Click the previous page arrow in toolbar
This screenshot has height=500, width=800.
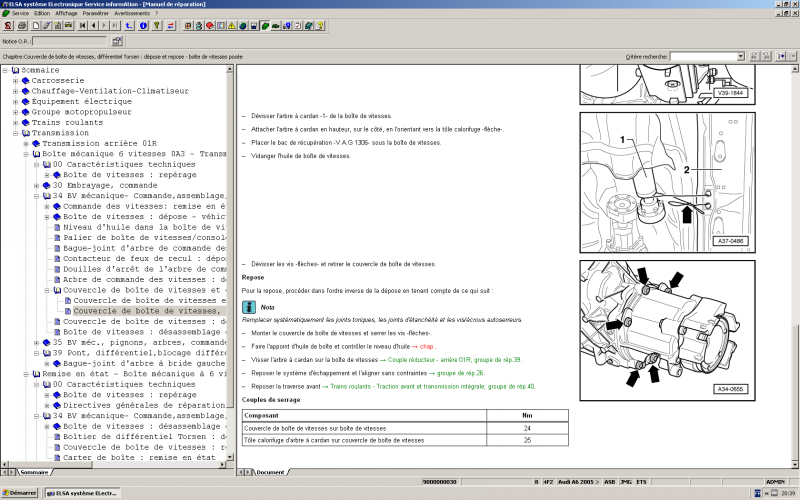pos(95,25)
